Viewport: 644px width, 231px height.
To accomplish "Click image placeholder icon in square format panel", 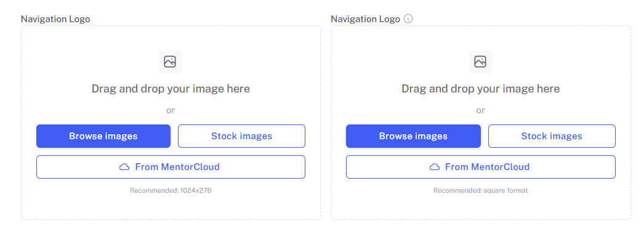I will (x=480, y=62).
